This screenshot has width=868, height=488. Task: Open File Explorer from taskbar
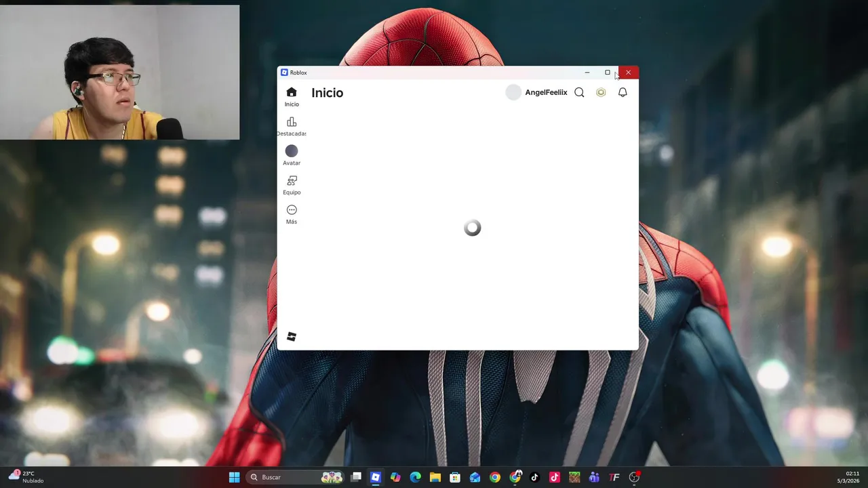pyautogui.click(x=435, y=477)
